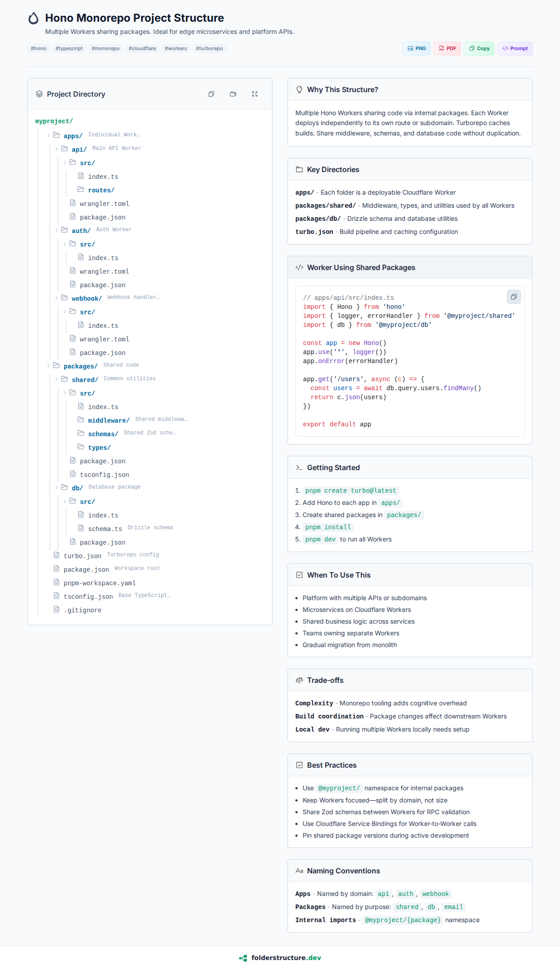Open the Prompt button
The width and height of the screenshot is (560, 970).
pos(515,48)
